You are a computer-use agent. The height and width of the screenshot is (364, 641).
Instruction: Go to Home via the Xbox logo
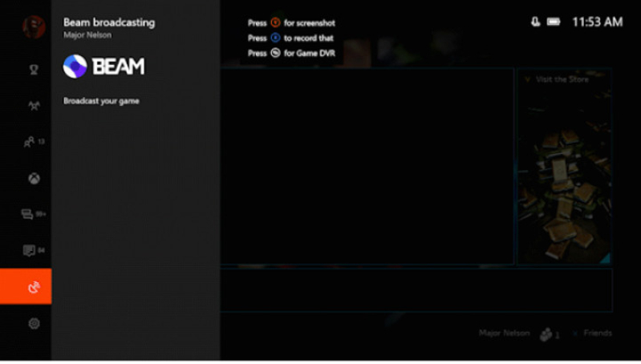pyautogui.click(x=34, y=179)
